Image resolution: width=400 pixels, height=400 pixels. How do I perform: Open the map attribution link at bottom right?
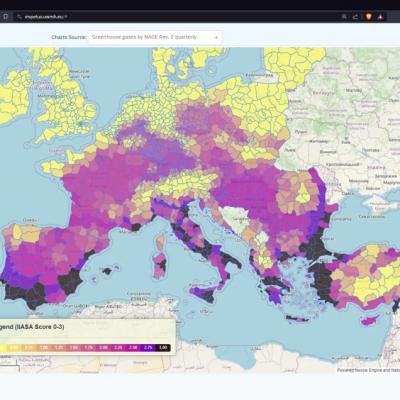pyautogui.click(x=368, y=370)
